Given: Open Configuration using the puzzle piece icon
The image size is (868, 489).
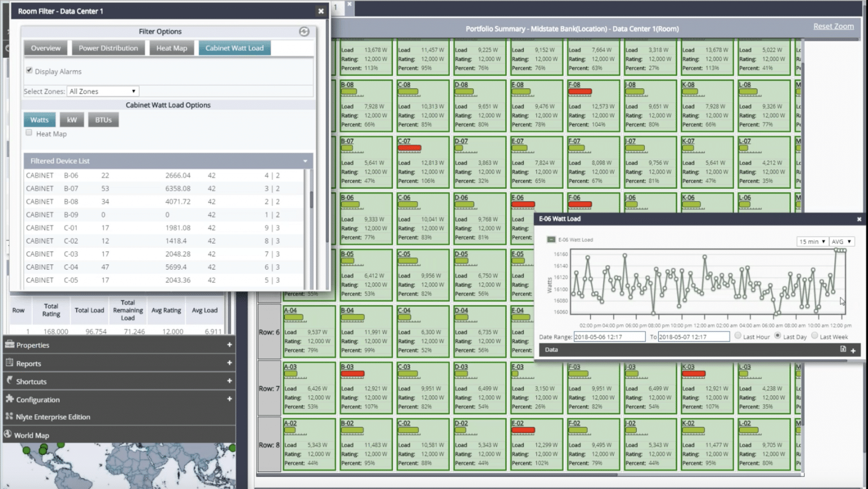Looking at the screenshot, I should pos(9,399).
